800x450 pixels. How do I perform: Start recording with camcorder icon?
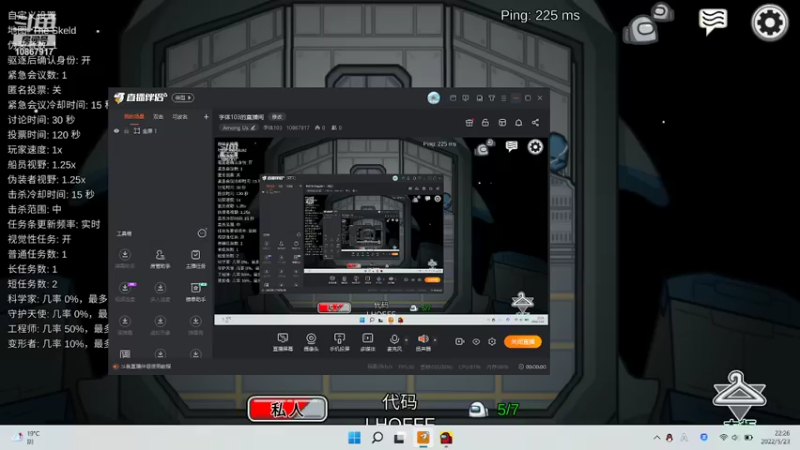pyautogui.click(x=459, y=341)
